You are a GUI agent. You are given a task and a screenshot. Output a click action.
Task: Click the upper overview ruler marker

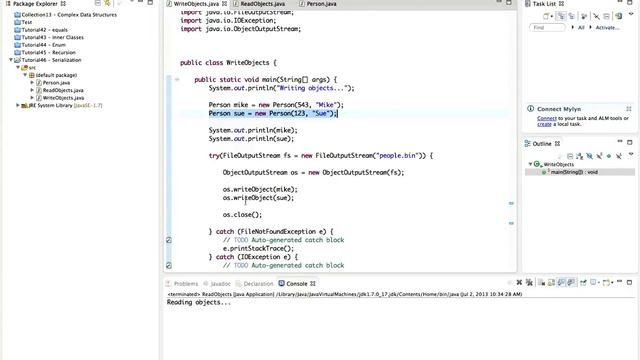tap(511, 203)
